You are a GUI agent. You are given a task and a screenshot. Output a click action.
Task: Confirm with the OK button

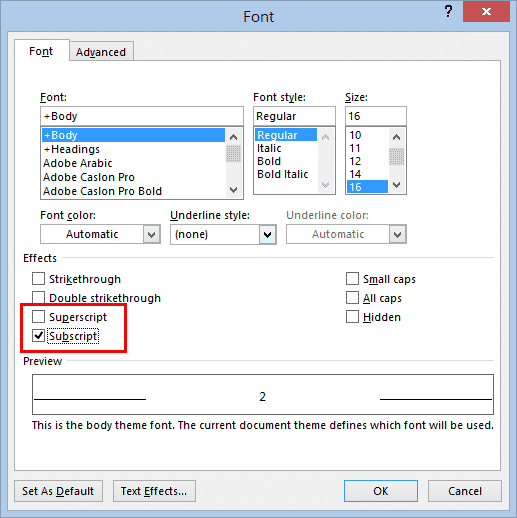click(381, 491)
